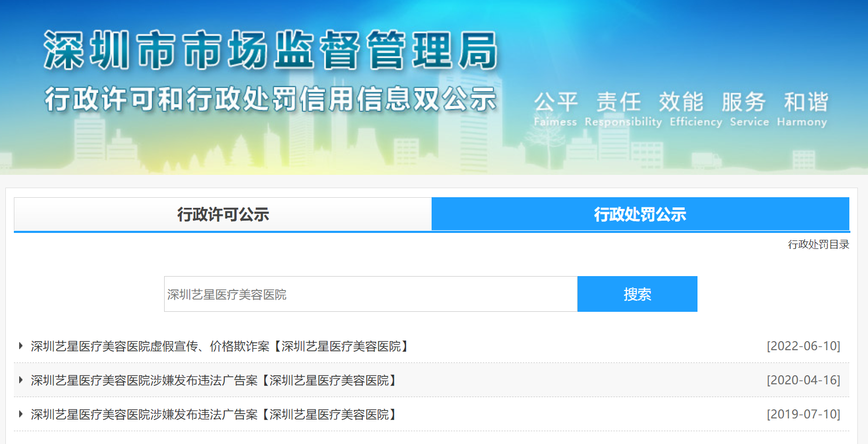Select the 行政处罚公示 tab
This screenshot has width=868, height=444.
coord(640,214)
